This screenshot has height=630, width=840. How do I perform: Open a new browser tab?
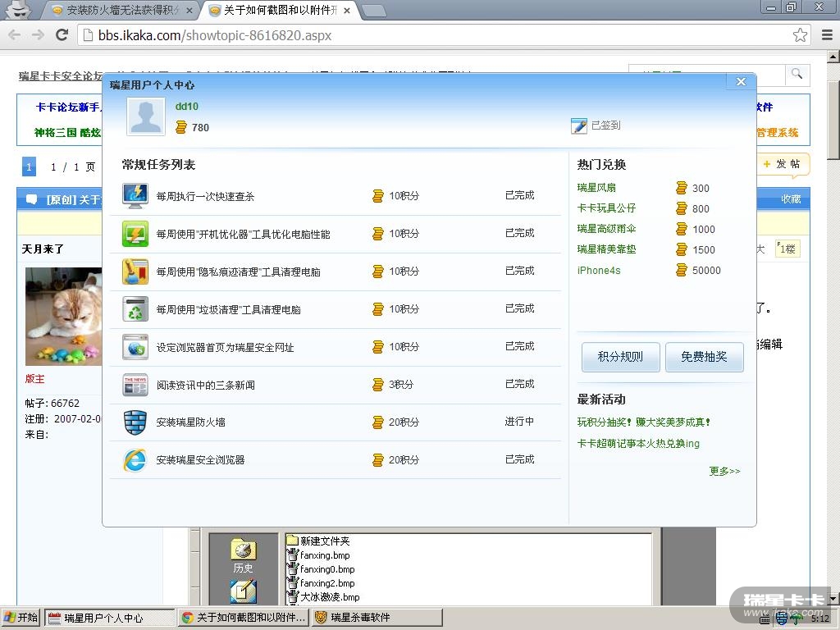(x=373, y=11)
